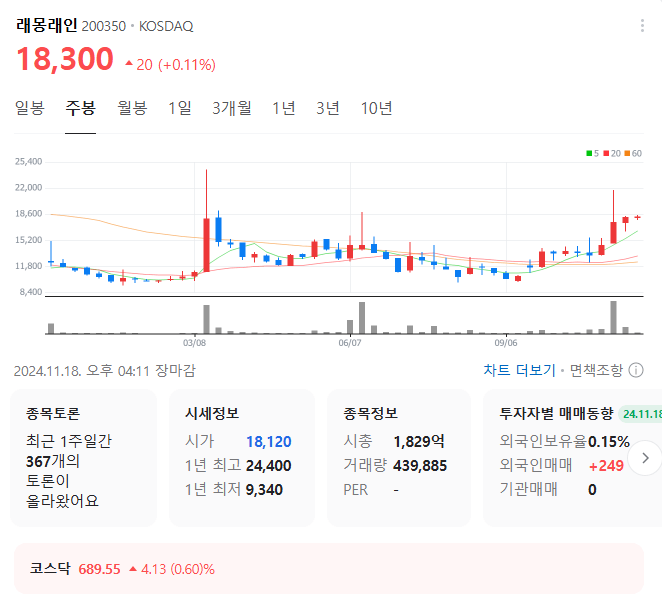Click the timestamp 2024.11.18. 오후 04:11 장마감
This screenshot has width=662, height=602.
(105, 371)
